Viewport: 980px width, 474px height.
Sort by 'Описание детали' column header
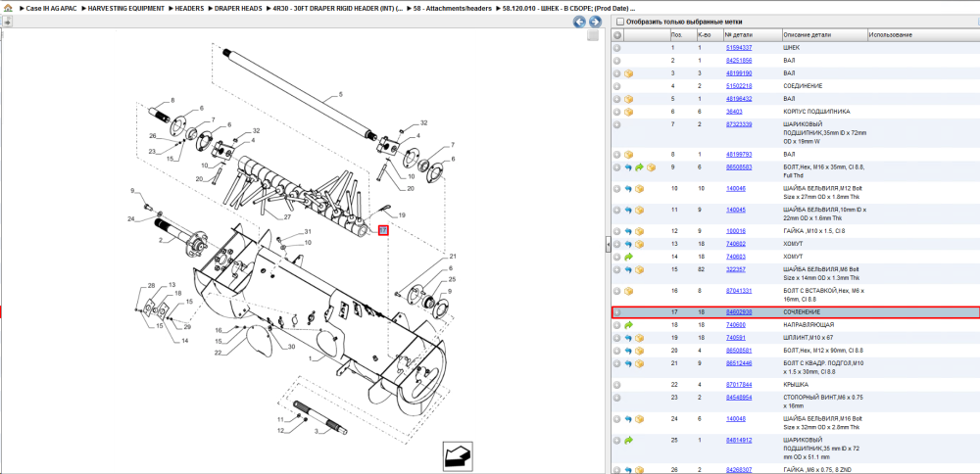click(x=824, y=35)
